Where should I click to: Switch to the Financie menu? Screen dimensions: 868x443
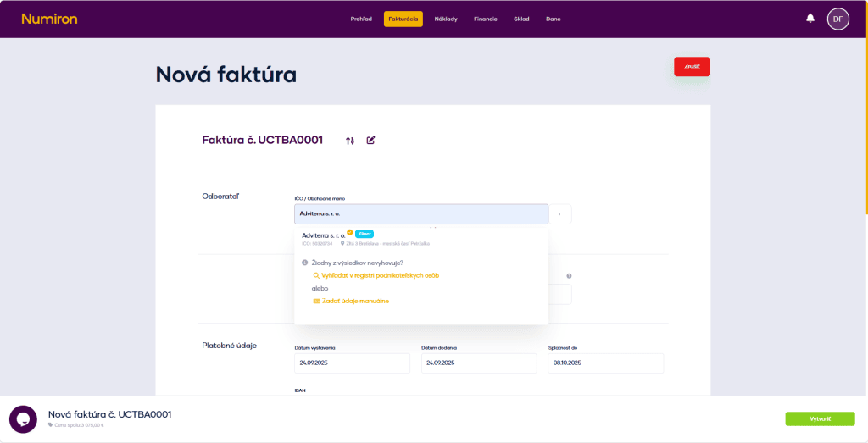[x=486, y=19]
